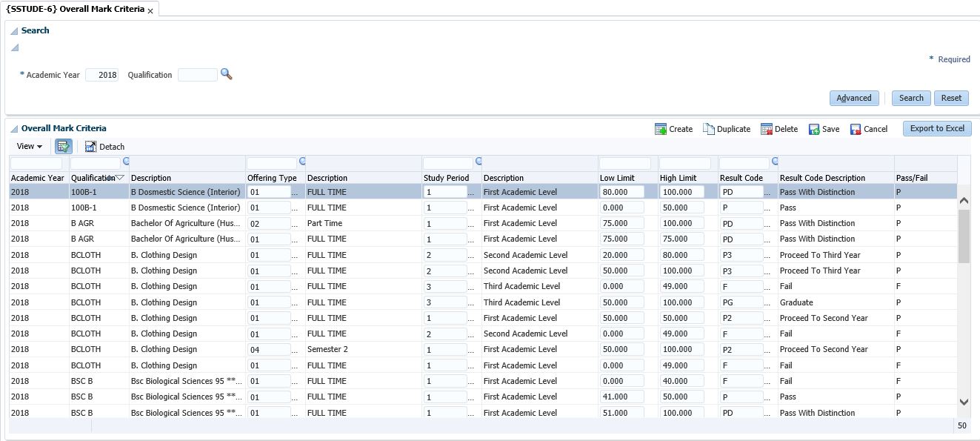The height and width of the screenshot is (441, 980).
Task: Open the View dropdown menu
Action: click(x=29, y=147)
